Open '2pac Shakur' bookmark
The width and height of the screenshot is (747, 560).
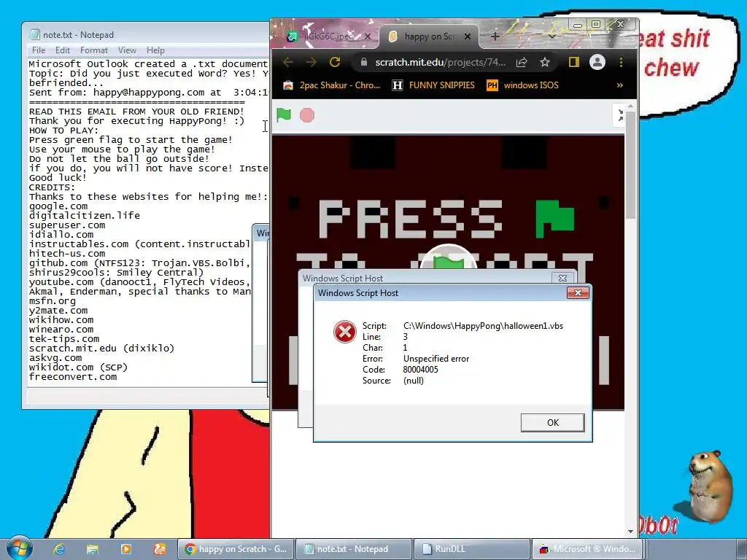(x=332, y=85)
